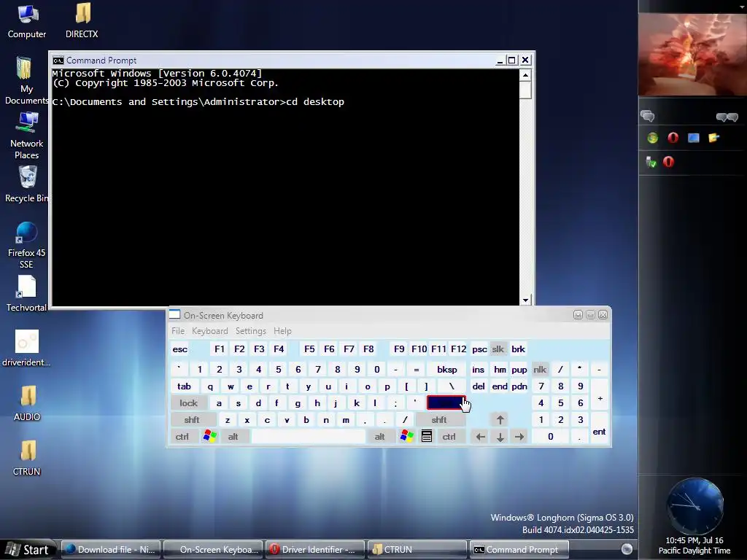Click the down arrow key on keyboard

(500, 436)
